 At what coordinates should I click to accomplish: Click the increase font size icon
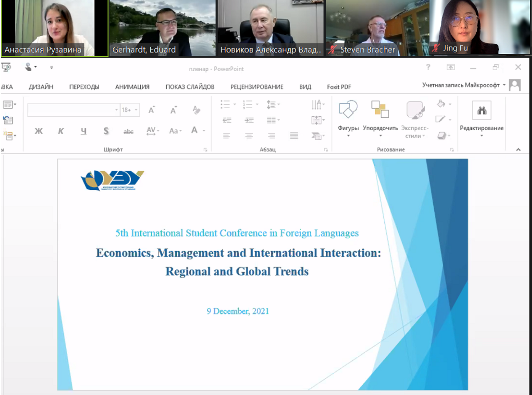(x=151, y=110)
